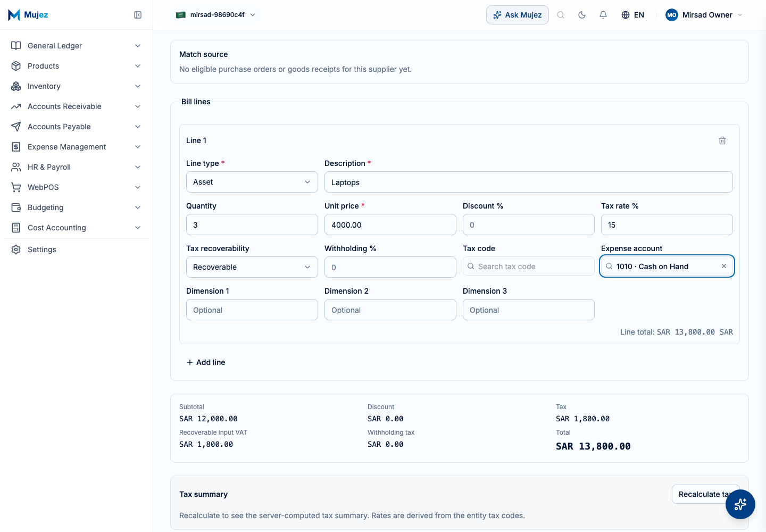Click the Total SAR 13,800.00 value

click(x=593, y=446)
